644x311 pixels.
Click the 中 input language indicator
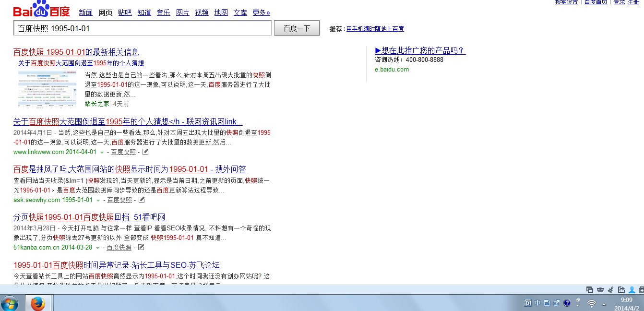pyautogui.click(x=537, y=303)
